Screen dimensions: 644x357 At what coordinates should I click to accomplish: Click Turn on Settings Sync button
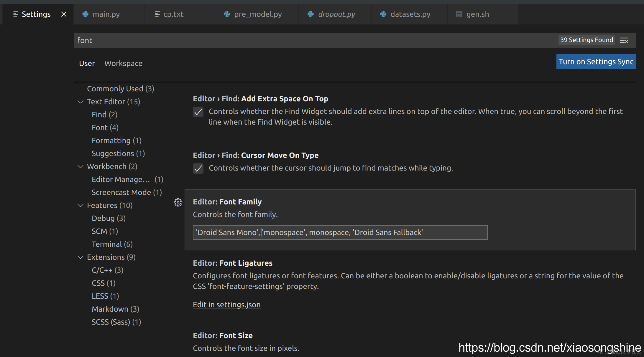click(596, 62)
